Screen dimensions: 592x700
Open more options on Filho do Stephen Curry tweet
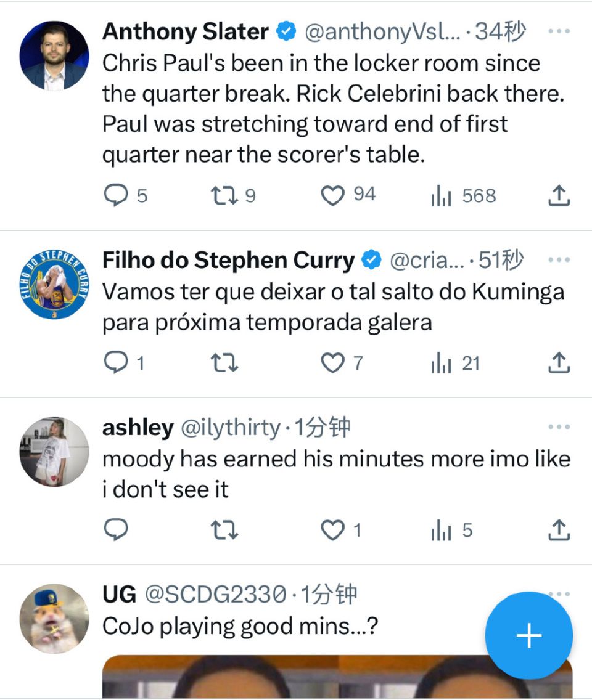point(559,259)
